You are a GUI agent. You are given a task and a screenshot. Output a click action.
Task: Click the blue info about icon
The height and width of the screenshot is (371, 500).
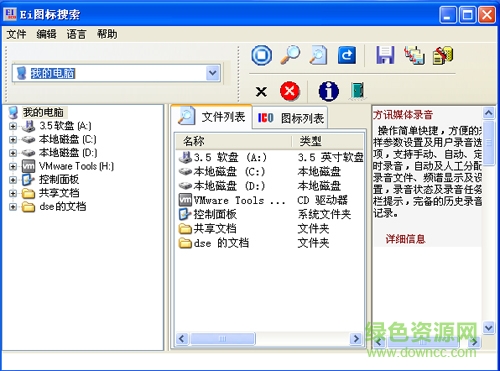(329, 91)
